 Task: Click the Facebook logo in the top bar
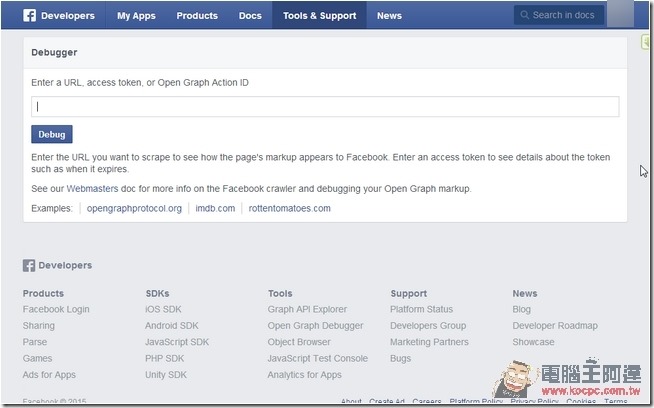click(x=29, y=15)
